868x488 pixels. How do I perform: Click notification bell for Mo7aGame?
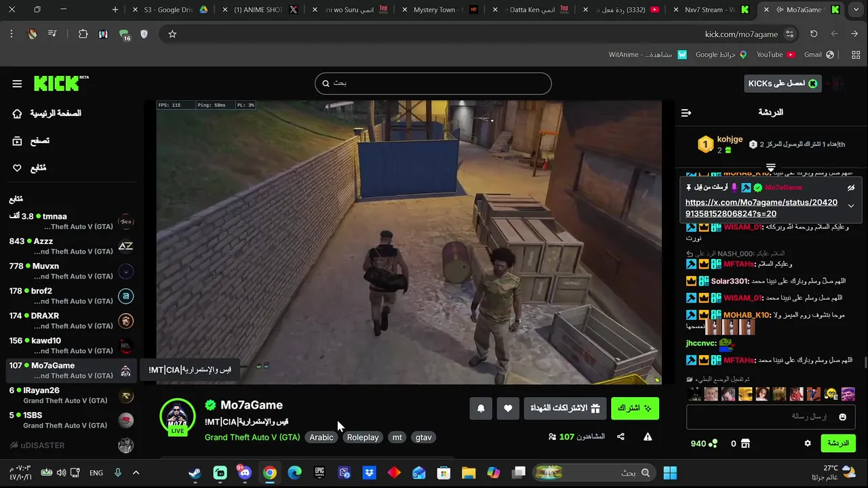(481, 408)
